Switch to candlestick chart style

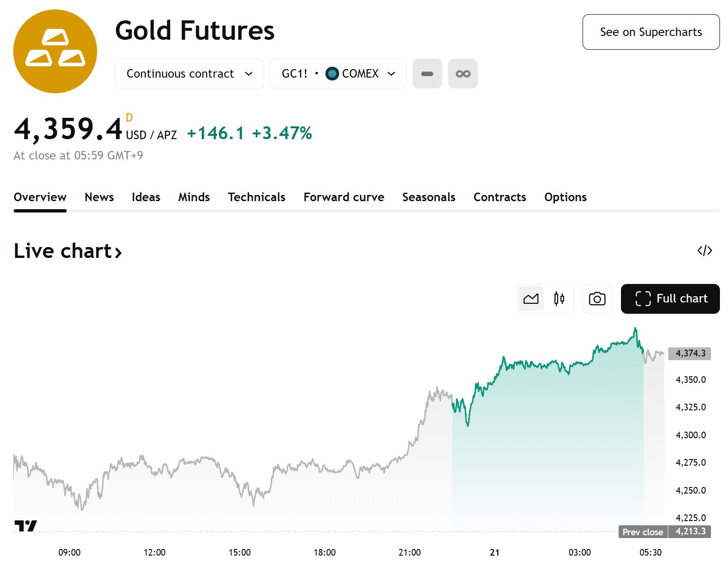click(x=559, y=299)
